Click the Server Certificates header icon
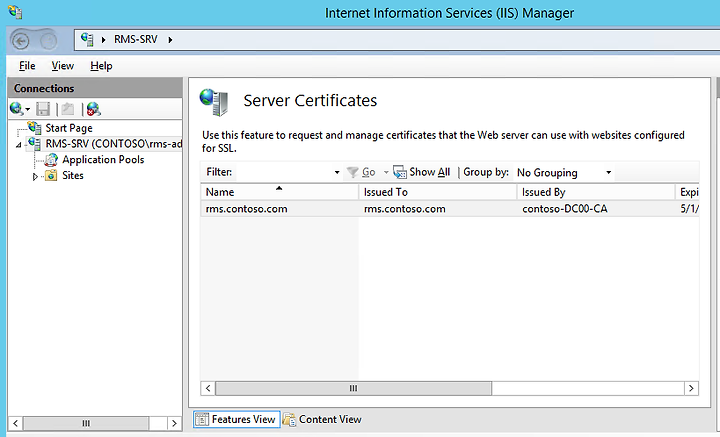Screen dimensions: 720x437 pyautogui.click(x=214, y=101)
